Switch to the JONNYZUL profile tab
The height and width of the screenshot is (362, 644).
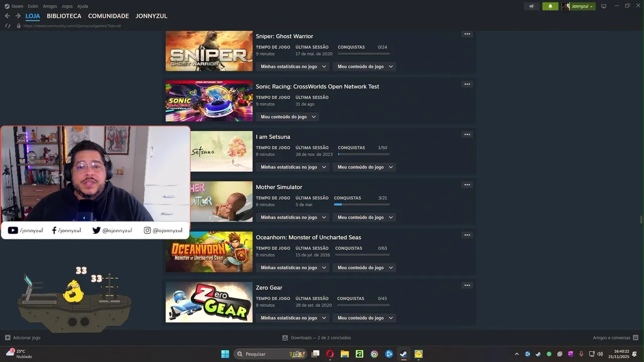coord(151,16)
